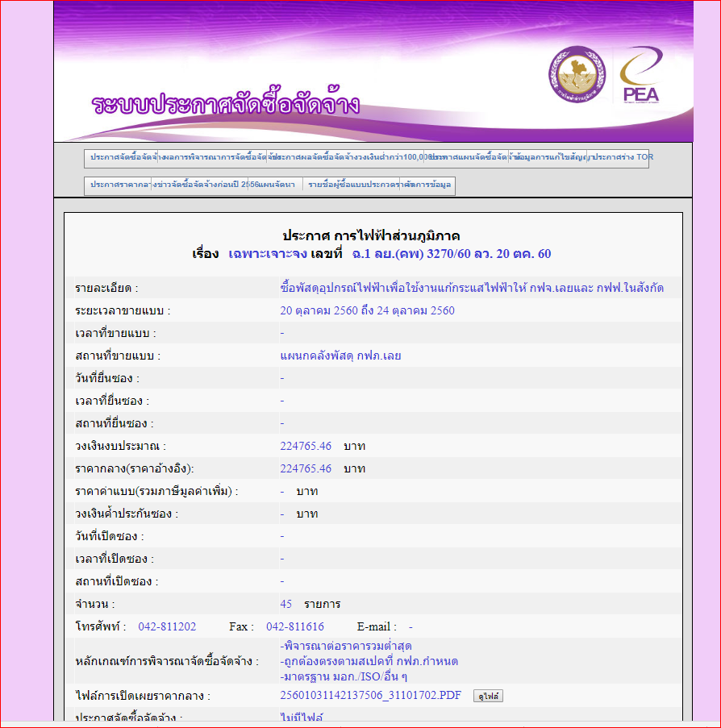Click the หลักเกณฑ์การพิจารณาจัดซื้อจัดจ้าง label
The height and width of the screenshot is (728, 721).
pyautogui.click(x=167, y=661)
